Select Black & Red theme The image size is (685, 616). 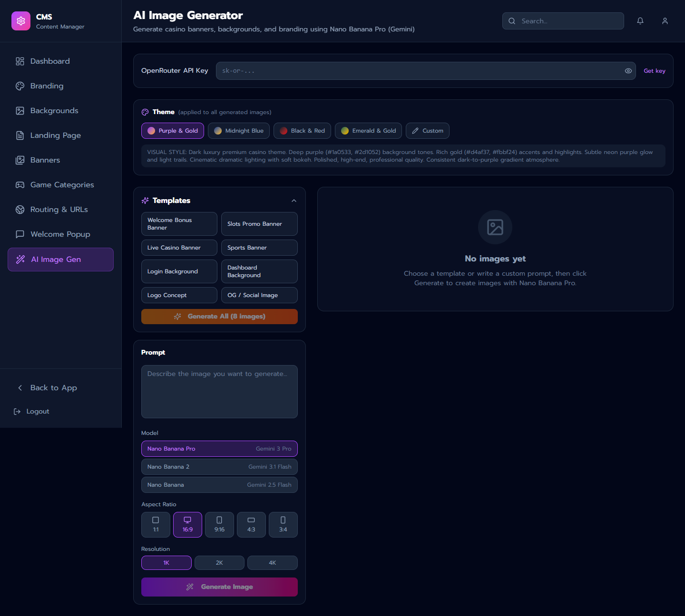tap(302, 131)
